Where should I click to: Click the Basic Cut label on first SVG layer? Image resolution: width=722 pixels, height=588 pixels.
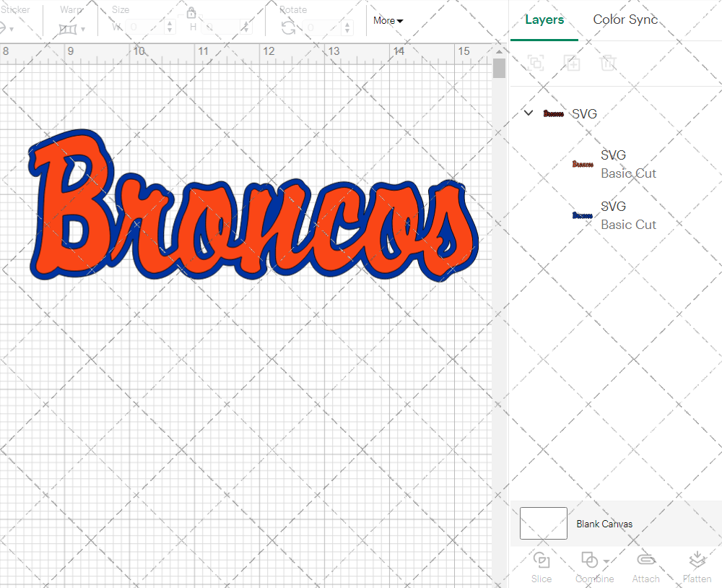(x=629, y=173)
